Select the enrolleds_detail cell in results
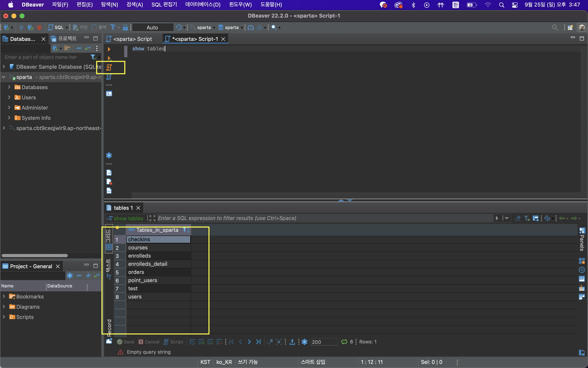The image size is (588, 368). tap(158, 264)
